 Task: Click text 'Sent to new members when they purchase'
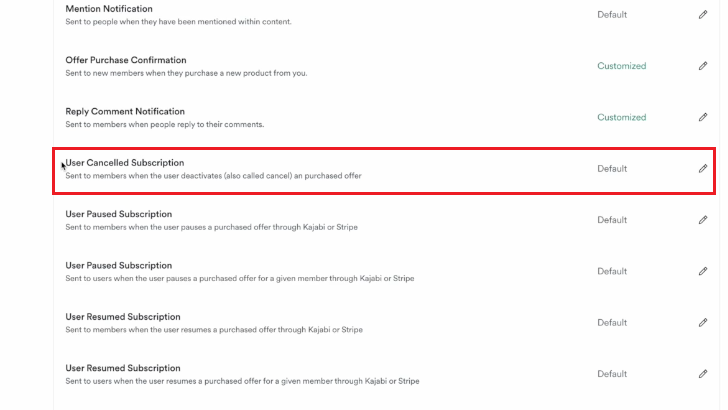[186, 73]
